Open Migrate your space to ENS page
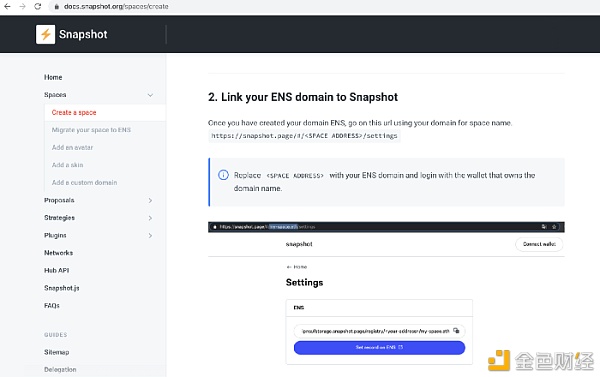600x377 pixels. click(91, 130)
